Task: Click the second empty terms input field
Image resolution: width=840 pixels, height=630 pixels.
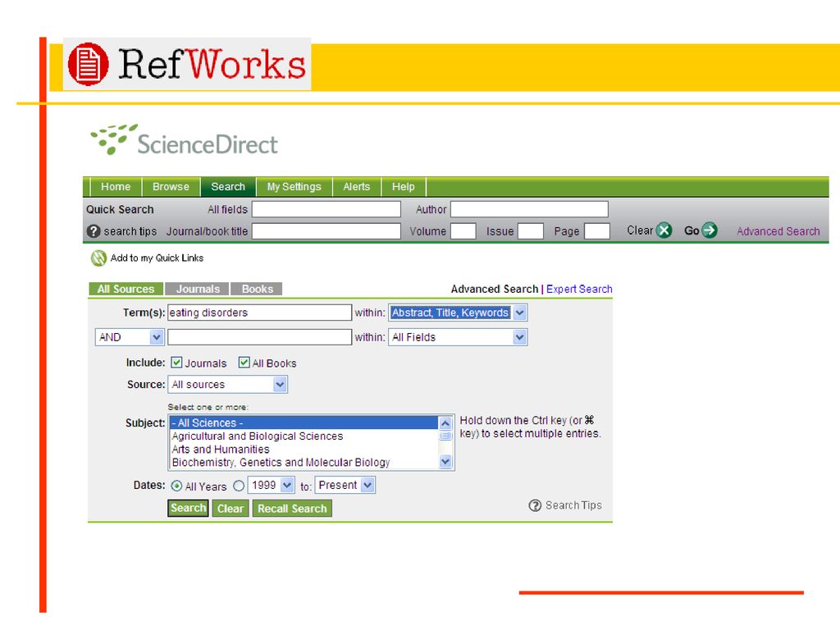Action: [260, 337]
